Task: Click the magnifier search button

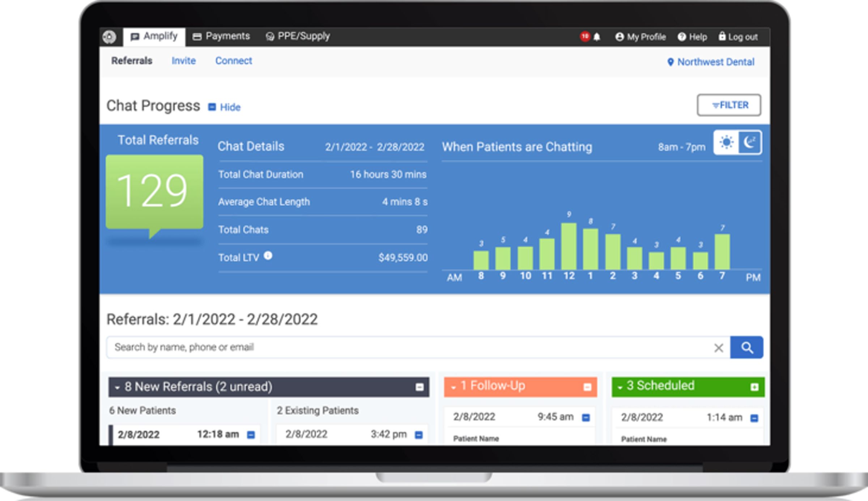Action: pos(747,348)
